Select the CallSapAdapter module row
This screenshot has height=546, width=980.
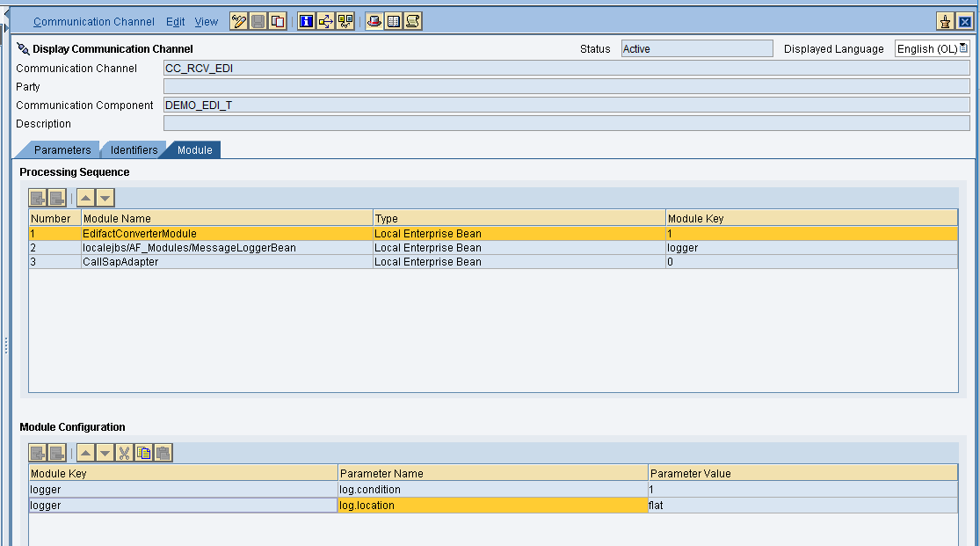[120, 262]
